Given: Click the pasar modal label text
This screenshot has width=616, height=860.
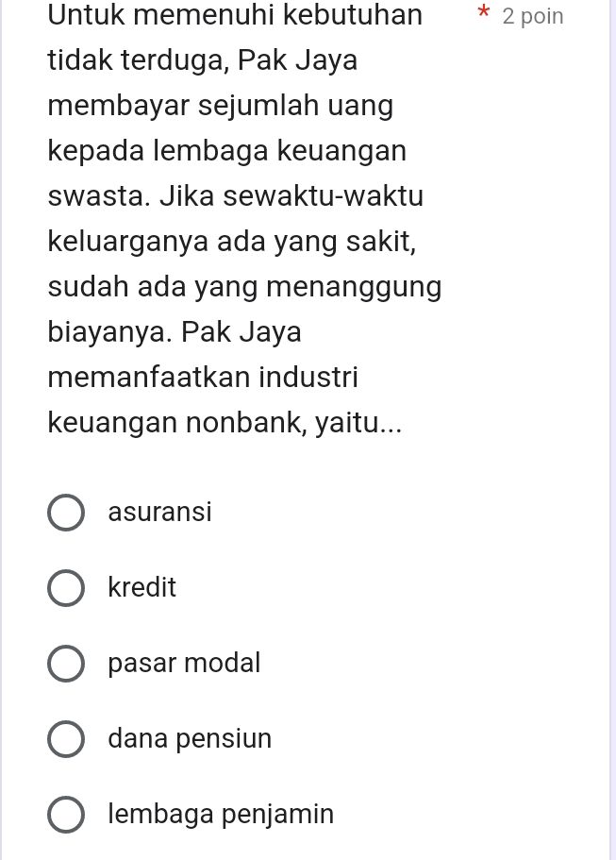Looking at the screenshot, I should pyautogui.click(x=183, y=663).
